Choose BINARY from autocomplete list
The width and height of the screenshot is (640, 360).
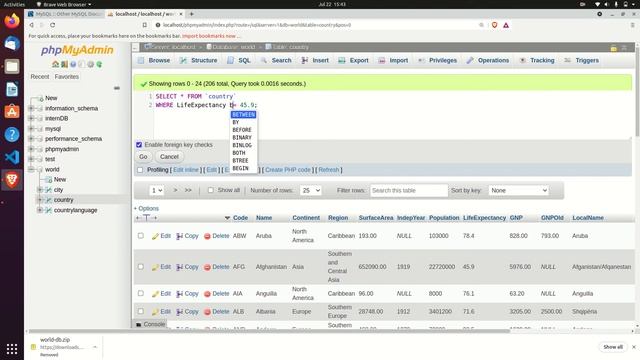click(x=244, y=138)
